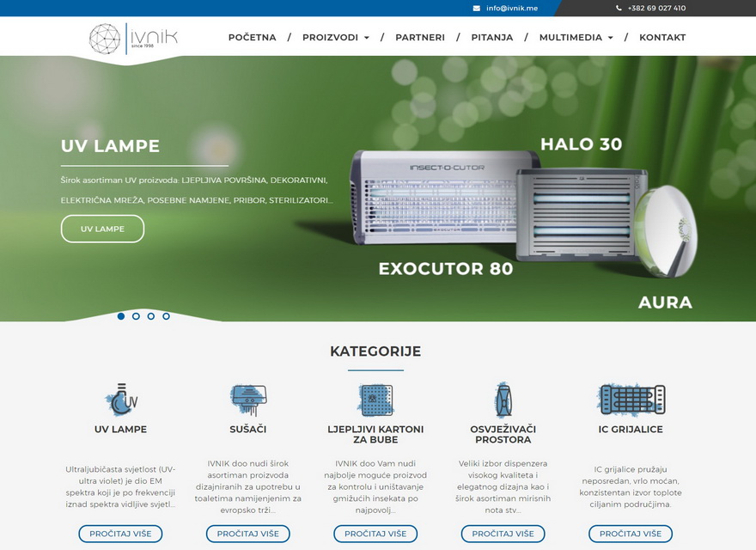Image resolution: width=756 pixels, height=550 pixels.
Task: Select the second carousel slide dot
Action: tap(136, 316)
